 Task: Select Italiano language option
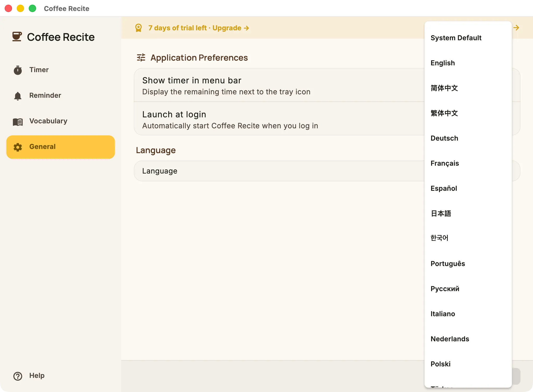click(468, 314)
